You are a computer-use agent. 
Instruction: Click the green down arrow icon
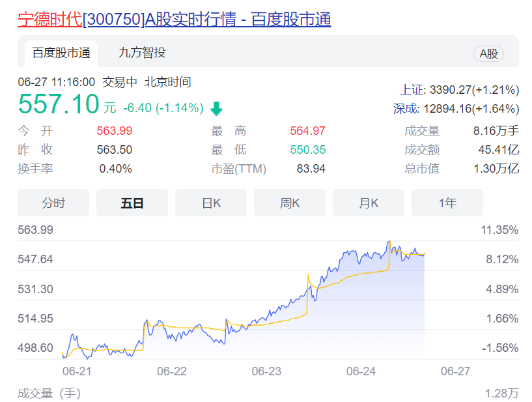(216, 109)
